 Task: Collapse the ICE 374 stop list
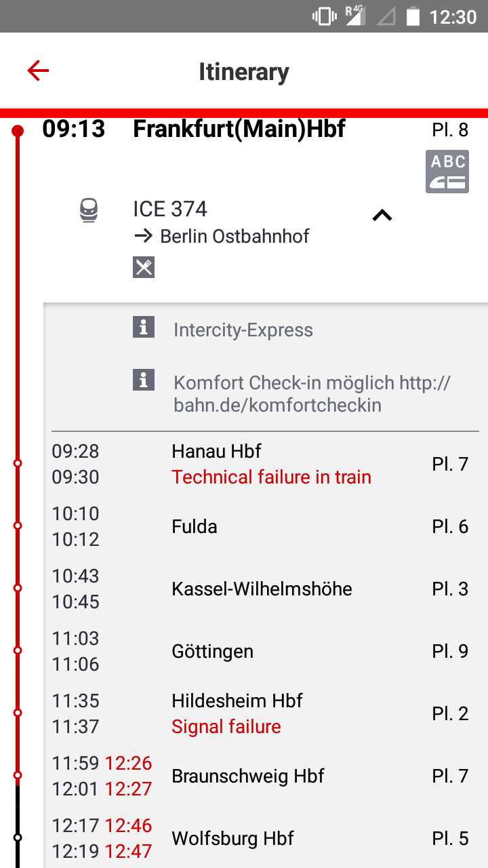pyautogui.click(x=382, y=216)
